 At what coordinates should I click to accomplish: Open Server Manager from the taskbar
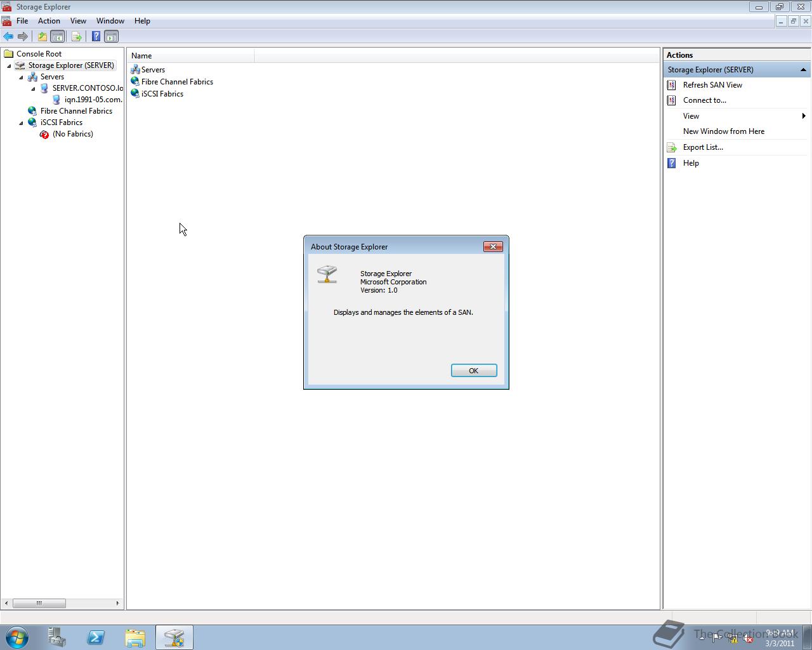tap(57, 637)
